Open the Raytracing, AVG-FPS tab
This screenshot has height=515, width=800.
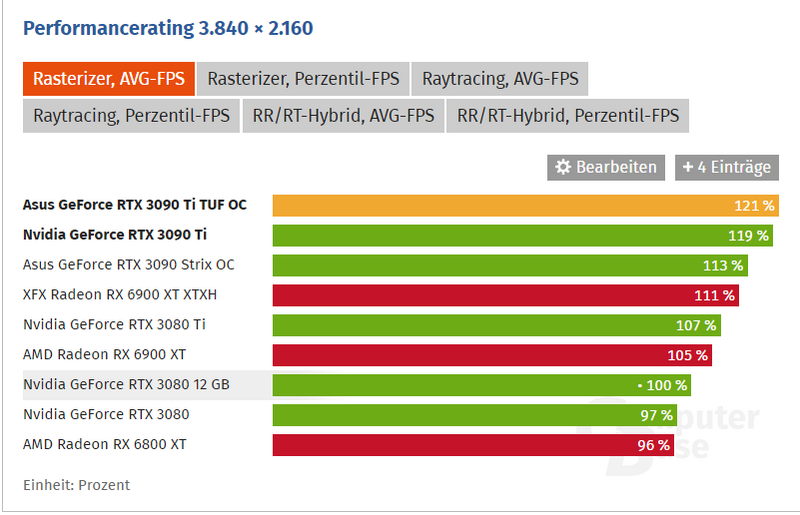[x=500, y=79]
